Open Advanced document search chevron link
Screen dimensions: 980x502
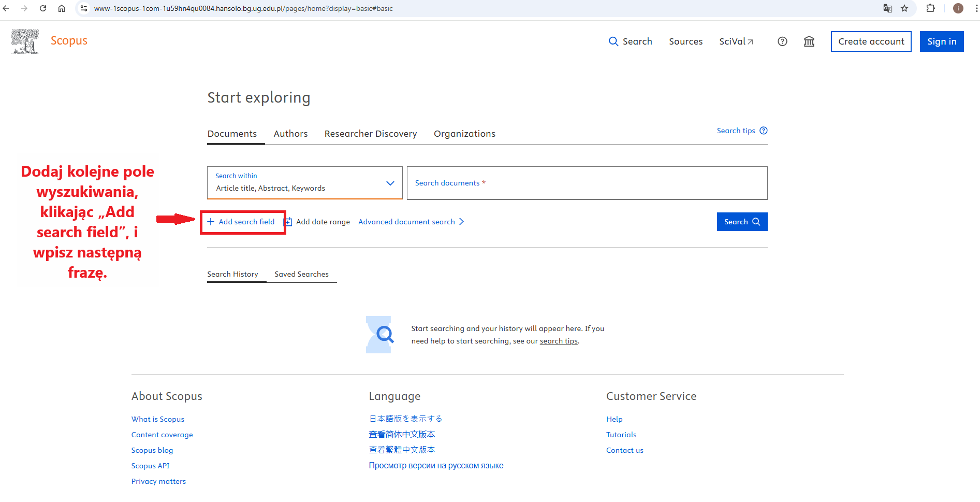pyautogui.click(x=411, y=222)
